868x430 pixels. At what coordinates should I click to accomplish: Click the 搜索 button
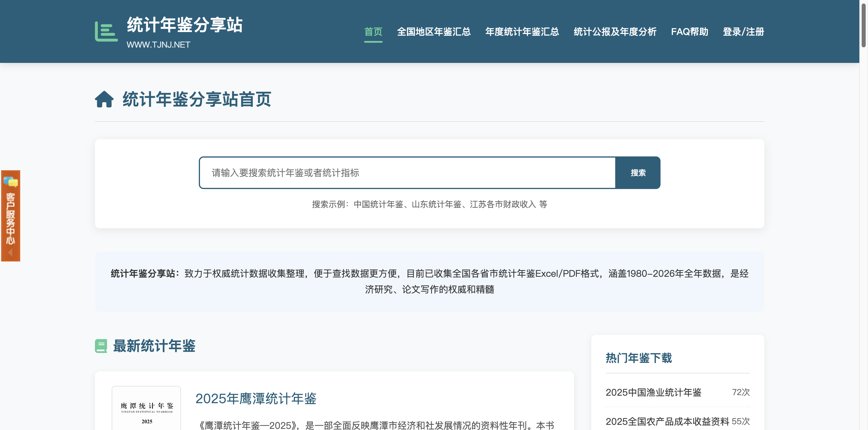click(637, 173)
